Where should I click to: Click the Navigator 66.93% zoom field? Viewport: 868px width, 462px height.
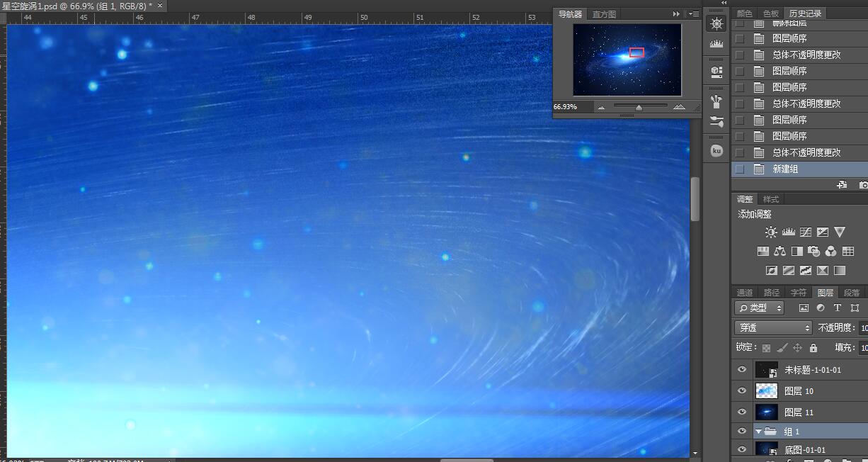click(x=573, y=106)
